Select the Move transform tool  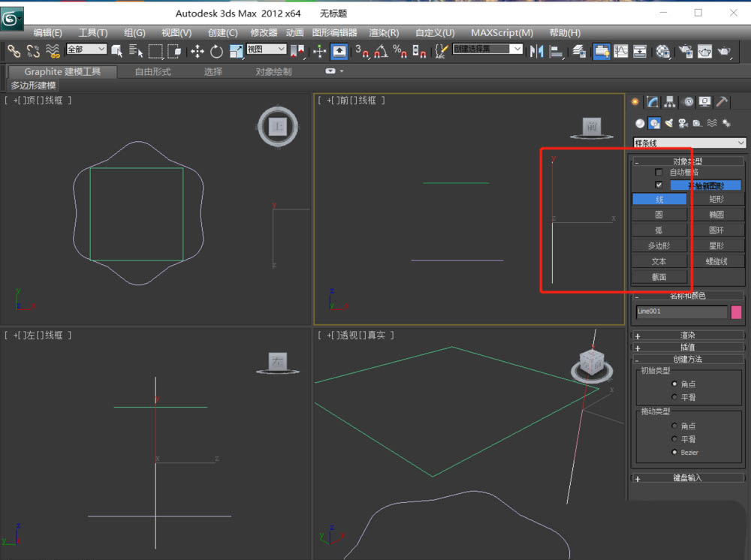198,51
